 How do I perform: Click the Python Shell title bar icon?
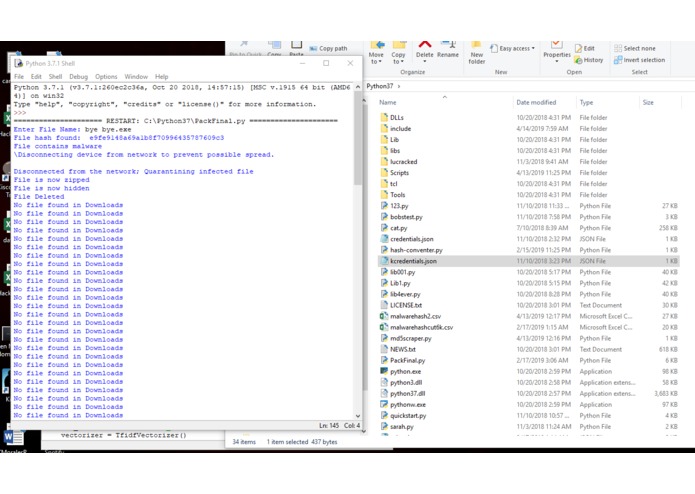coord(18,63)
